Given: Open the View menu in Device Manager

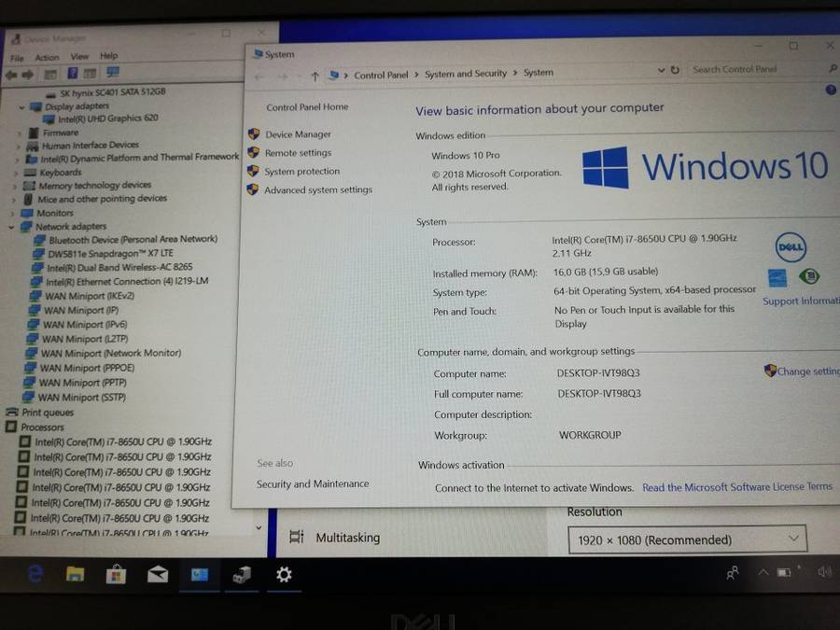Looking at the screenshot, I should coord(79,56).
